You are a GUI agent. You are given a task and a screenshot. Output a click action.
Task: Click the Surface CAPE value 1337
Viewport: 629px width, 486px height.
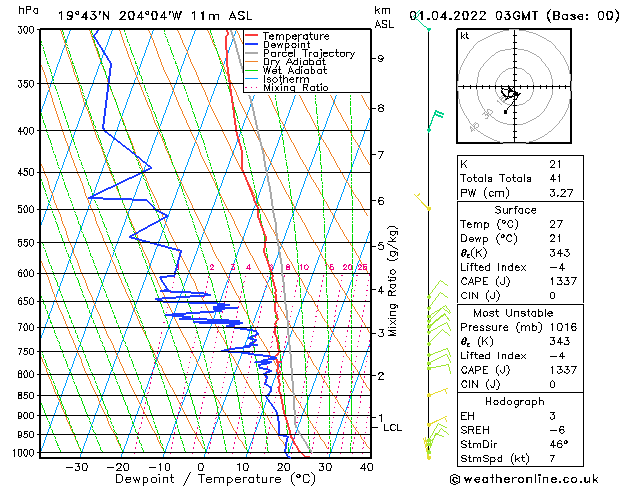tap(563, 281)
